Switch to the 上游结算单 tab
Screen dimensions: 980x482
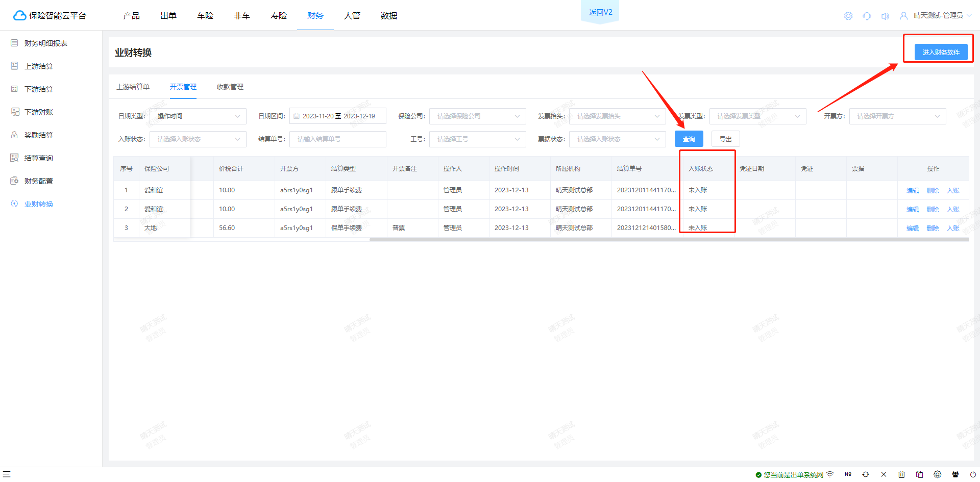click(133, 87)
